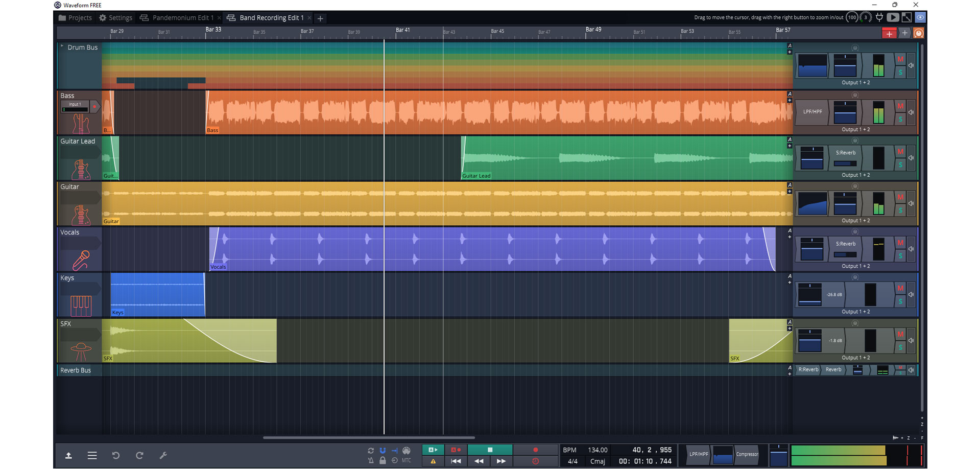Click the SFX track UFO icon
The height and width of the screenshot is (469, 980).
(x=81, y=352)
